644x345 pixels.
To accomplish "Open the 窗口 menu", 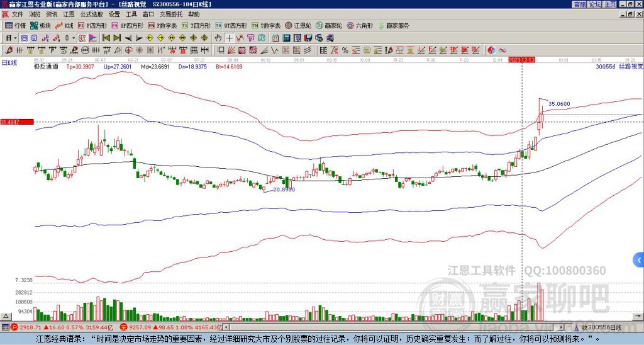I will [x=148, y=14].
